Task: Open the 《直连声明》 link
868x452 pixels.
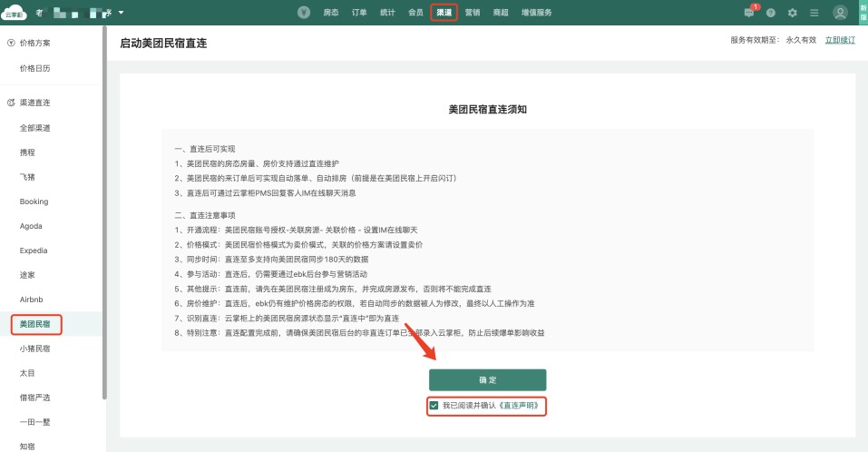Action: [518, 406]
